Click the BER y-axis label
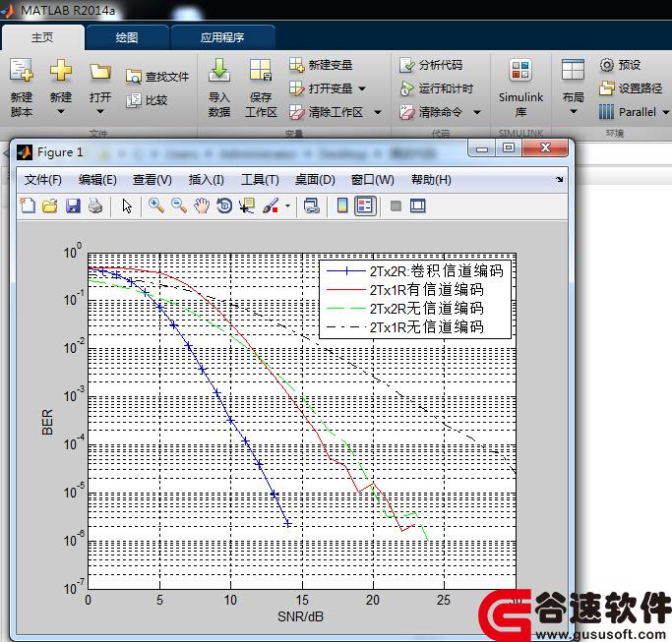 (47, 422)
